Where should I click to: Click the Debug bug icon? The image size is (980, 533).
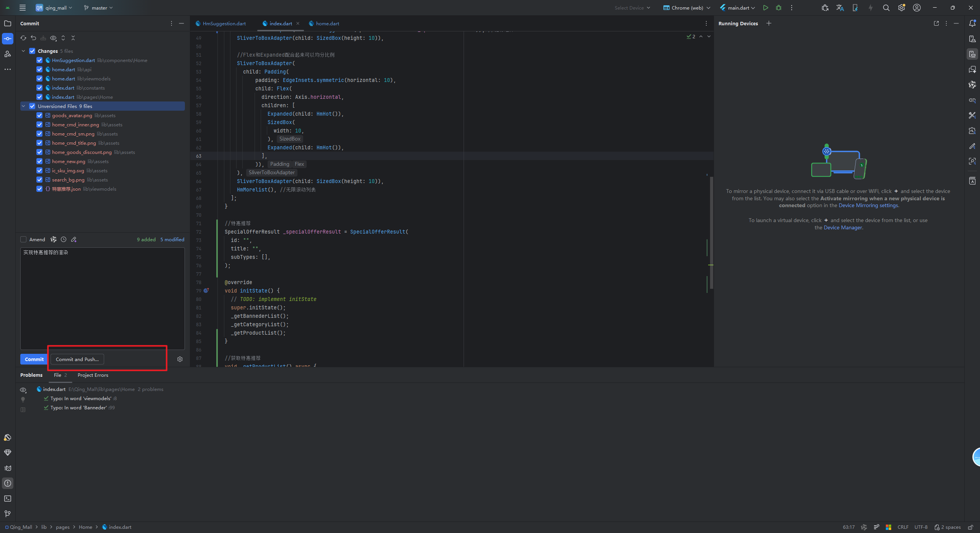(778, 8)
